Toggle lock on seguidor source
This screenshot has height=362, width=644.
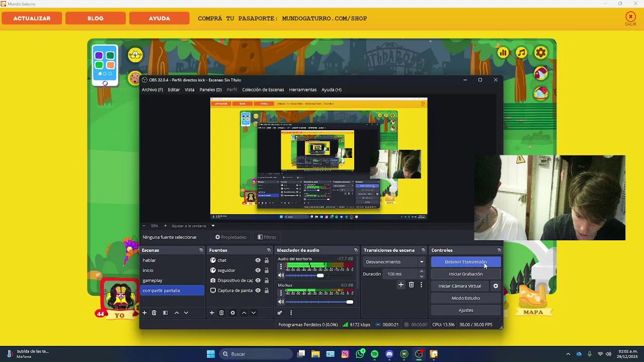tap(267, 270)
